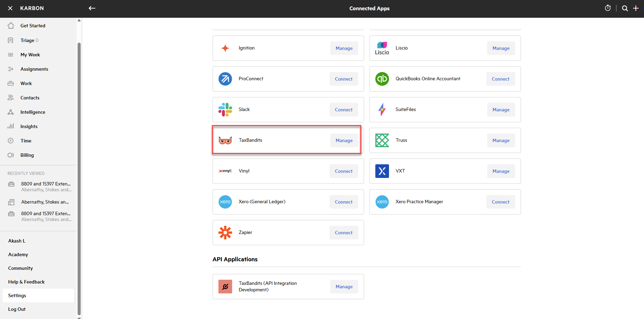Viewport: 644px width, 319px height.
Task: Click the plus add icon
Action: click(x=636, y=8)
